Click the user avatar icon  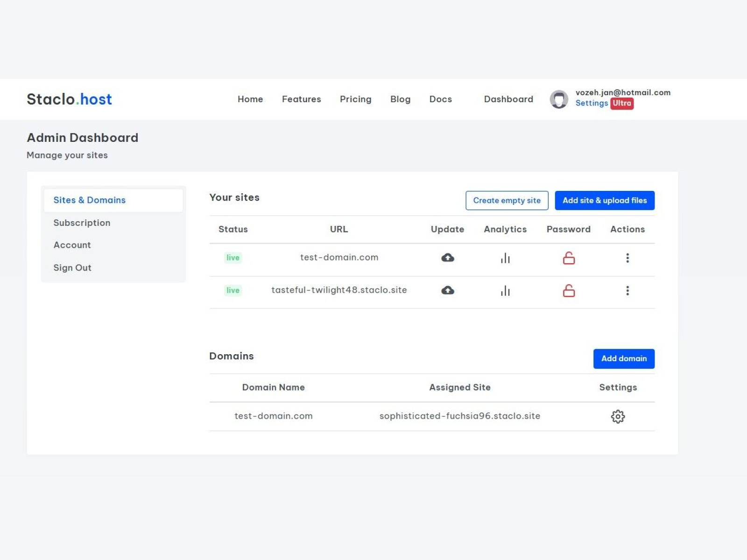click(559, 99)
